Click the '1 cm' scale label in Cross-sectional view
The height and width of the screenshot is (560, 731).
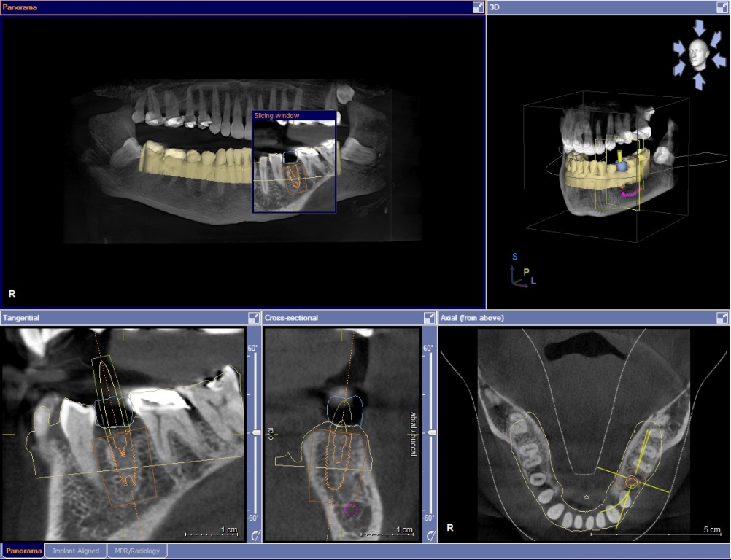click(405, 529)
